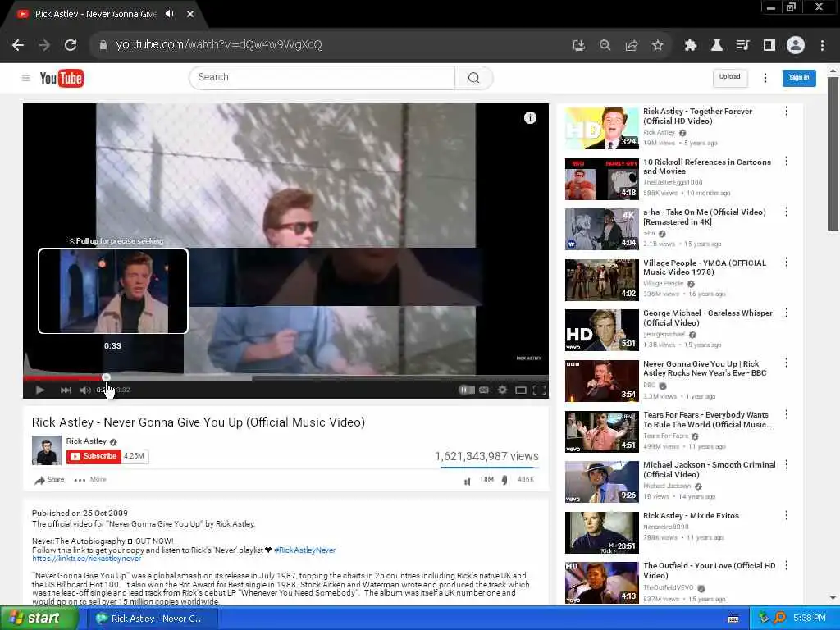The height and width of the screenshot is (630, 840).
Task: Play the video with the play button
Action: [39, 390]
